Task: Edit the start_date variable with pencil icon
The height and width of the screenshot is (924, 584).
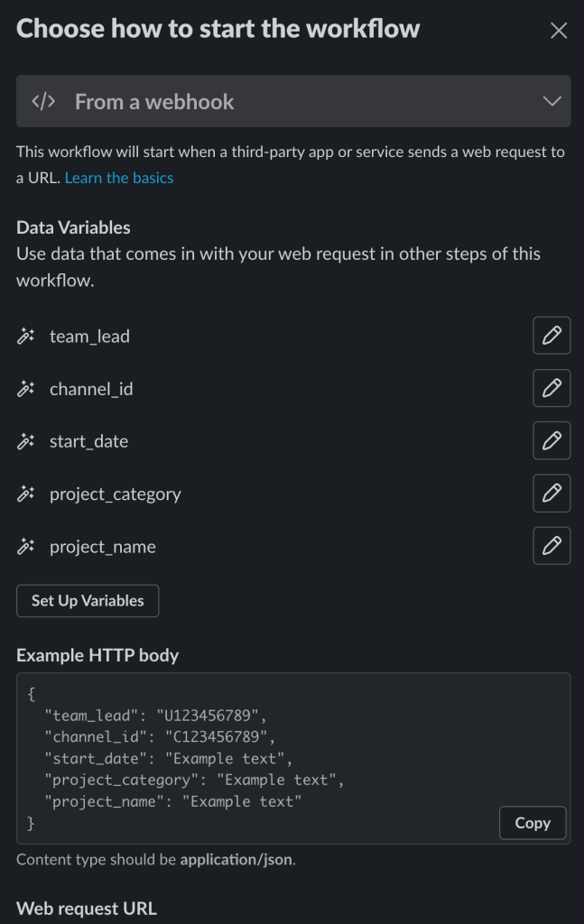Action: pyautogui.click(x=552, y=440)
